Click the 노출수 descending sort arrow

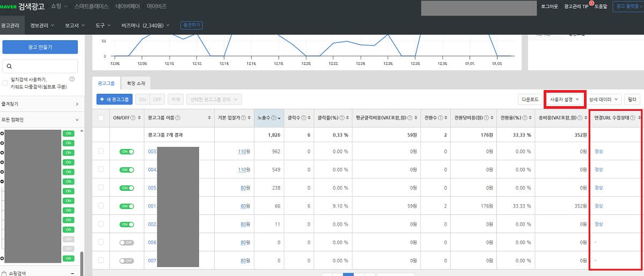click(280, 118)
